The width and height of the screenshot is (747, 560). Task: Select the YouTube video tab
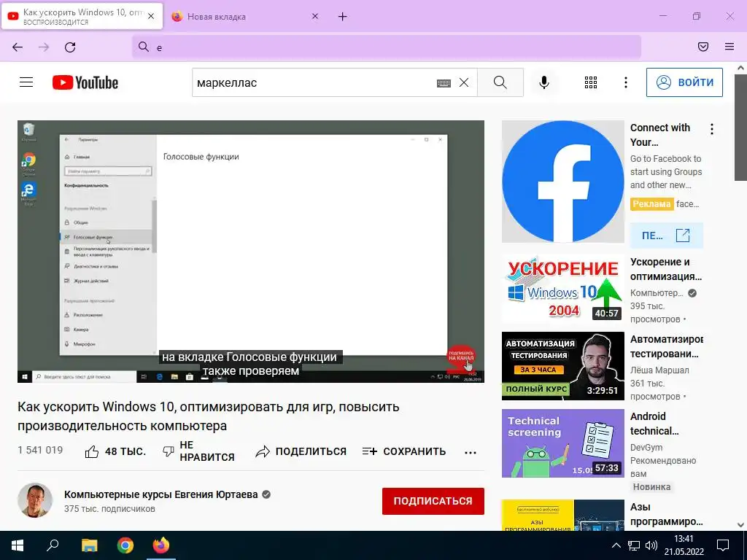[x=82, y=17]
